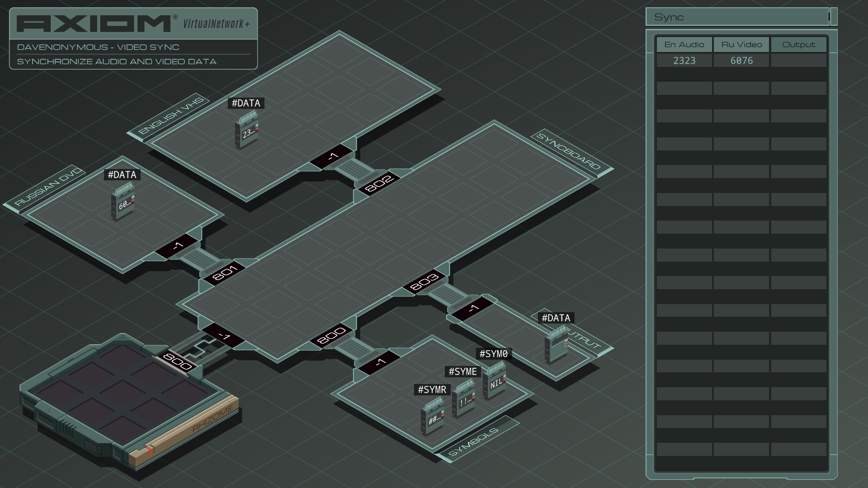Click the Output host #DATA file
This screenshot has height=488, width=868.
coord(557,344)
